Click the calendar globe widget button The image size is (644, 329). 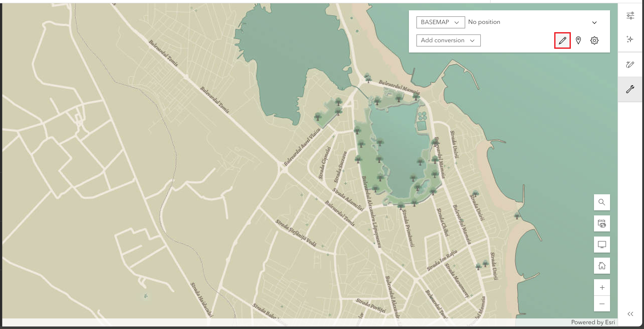[602, 223]
